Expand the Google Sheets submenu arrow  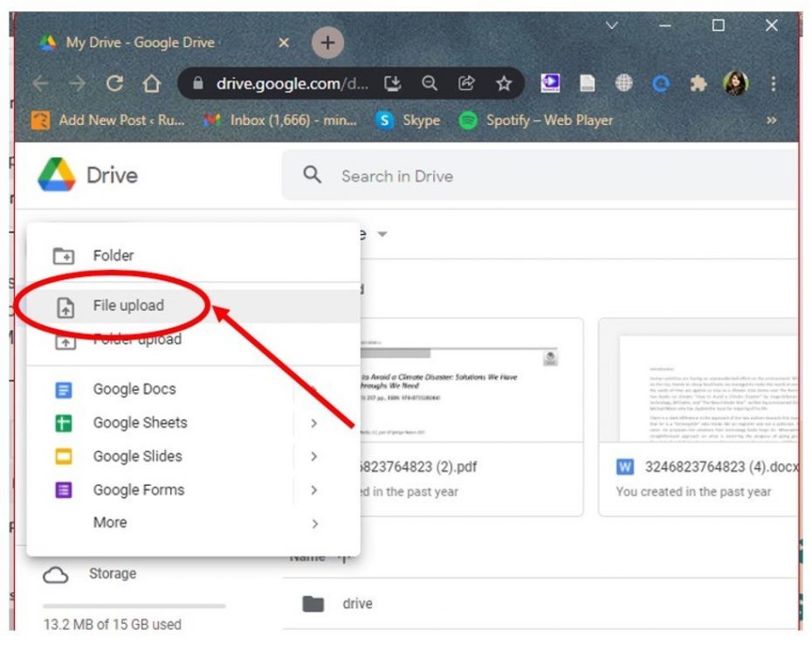click(313, 424)
